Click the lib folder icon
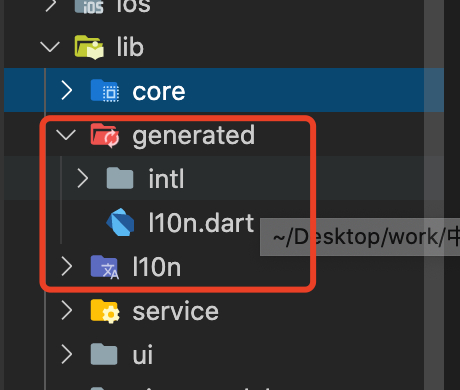Viewport: 460px width, 390px height. point(89,47)
